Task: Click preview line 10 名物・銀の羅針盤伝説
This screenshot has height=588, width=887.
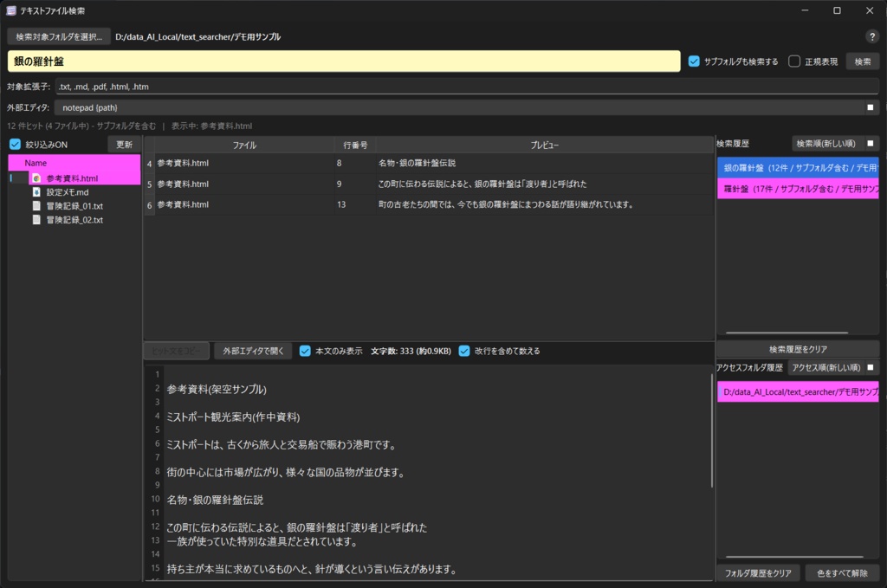Action: click(215, 500)
